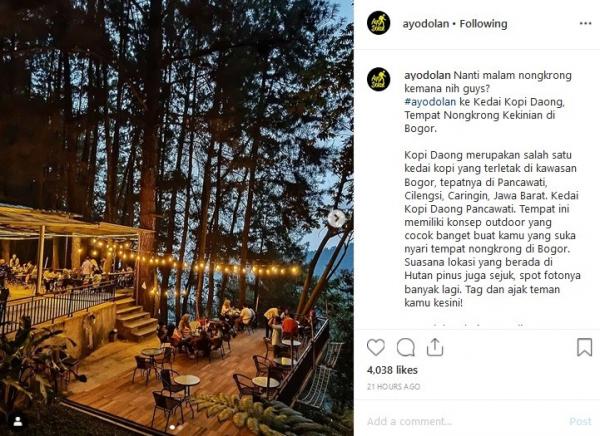Open ayodolan username in the caption
Viewport: 600px width, 436px height.
pyautogui.click(x=427, y=75)
